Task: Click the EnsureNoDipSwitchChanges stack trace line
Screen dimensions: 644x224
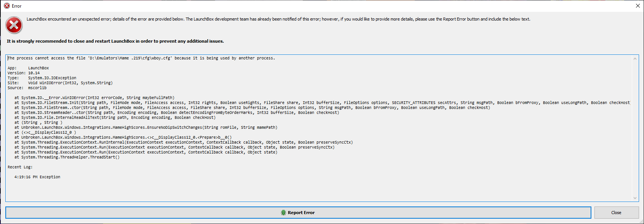Action: point(146,128)
